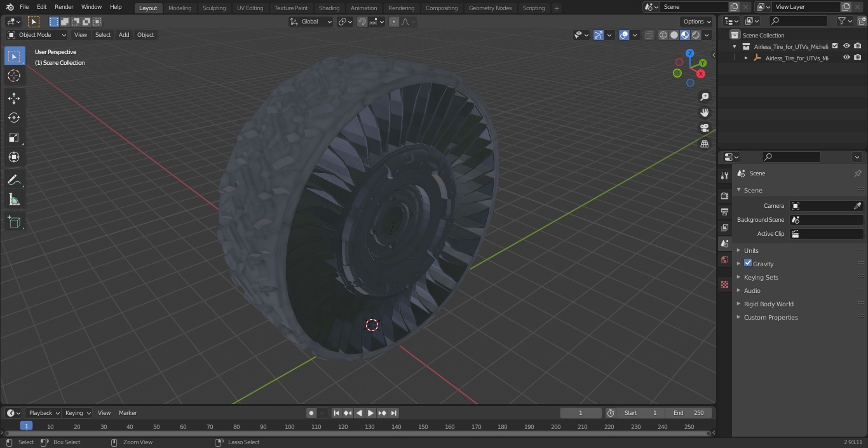Click the X axis on navigation gizmo
This screenshot has width=868, height=448.
[x=701, y=74]
